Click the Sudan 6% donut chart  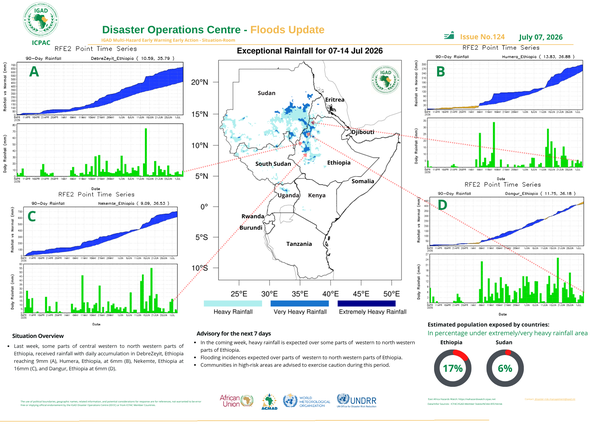point(505,368)
